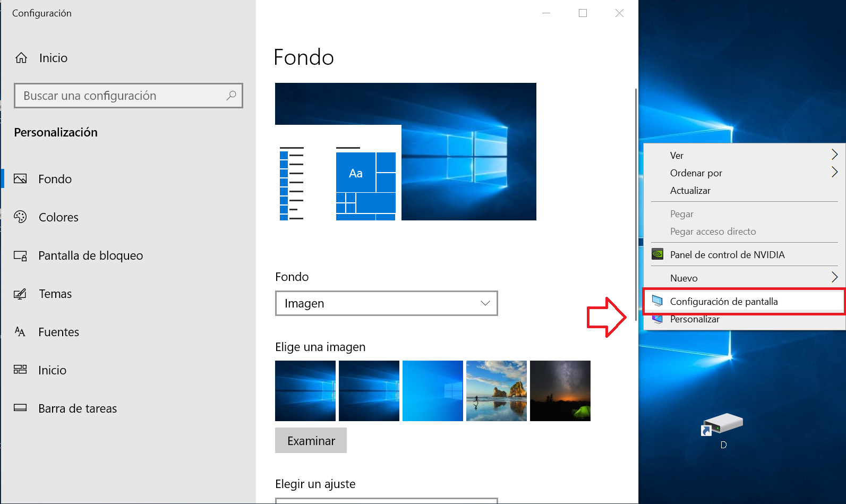The height and width of the screenshot is (504, 846).
Task: Click the Barra de tareas icon
Action: point(20,408)
